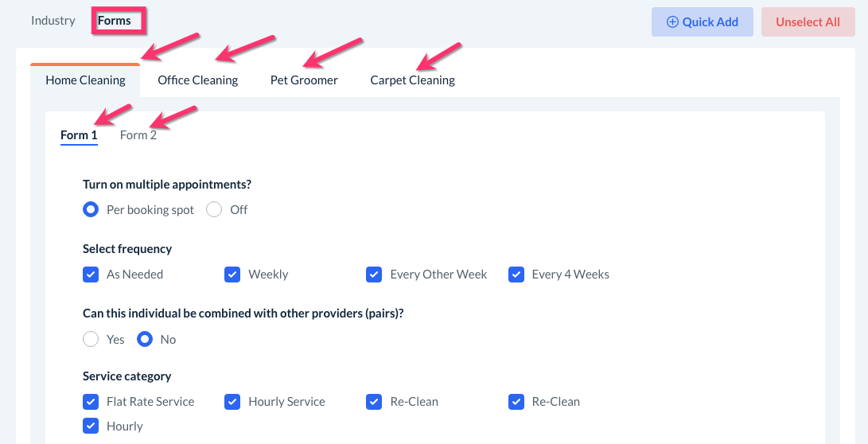Choose Yes for combining with providers
Viewport: 868px width, 444px height.
(91, 340)
